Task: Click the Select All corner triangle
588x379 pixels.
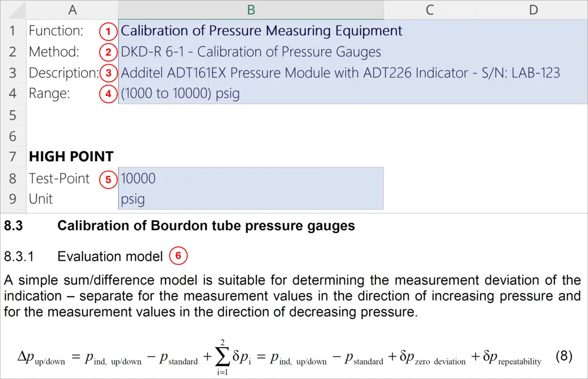Action: click(x=14, y=10)
